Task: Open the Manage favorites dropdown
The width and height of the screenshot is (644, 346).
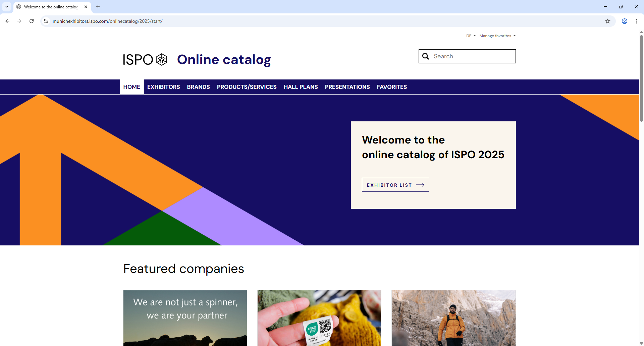Action: click(497, 36)
